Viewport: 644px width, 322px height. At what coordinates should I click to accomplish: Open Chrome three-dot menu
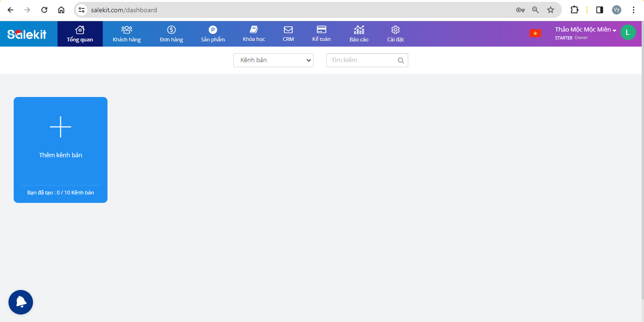pyautogui.click(x=634, y=10)
